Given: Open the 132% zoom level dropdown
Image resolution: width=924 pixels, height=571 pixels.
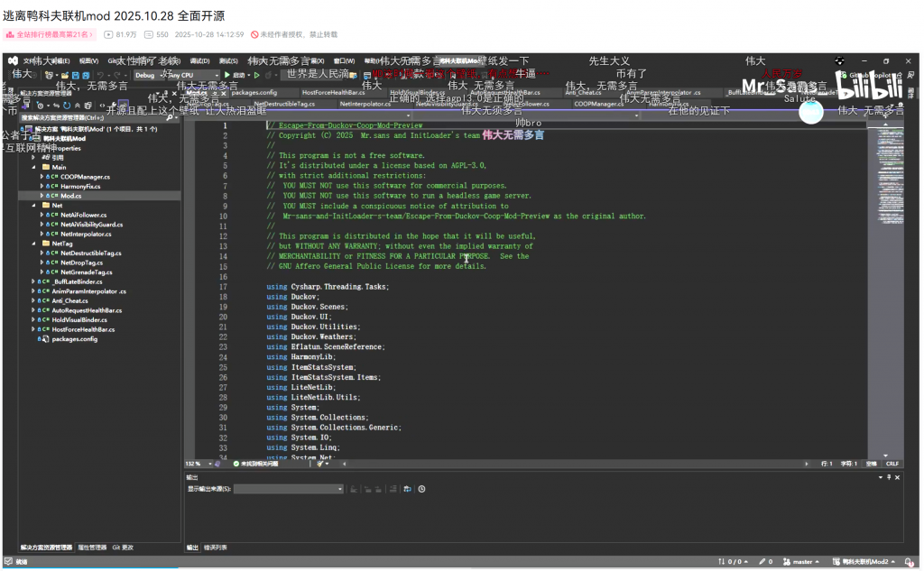Looking at the screenshot, I should [209, 464].
